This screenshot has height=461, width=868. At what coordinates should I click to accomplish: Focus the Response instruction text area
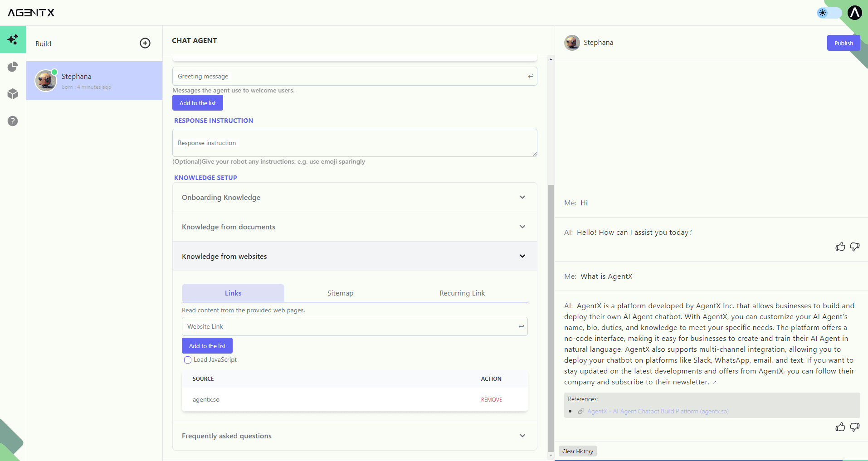coord(355,143)
